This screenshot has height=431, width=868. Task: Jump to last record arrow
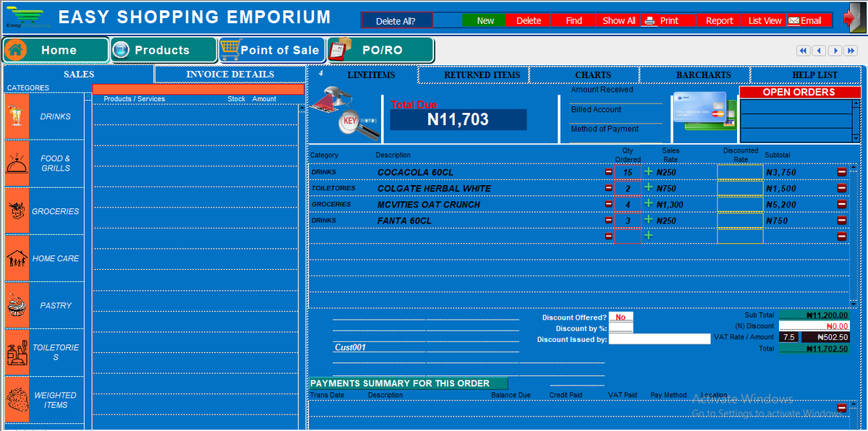coord(851,51)
